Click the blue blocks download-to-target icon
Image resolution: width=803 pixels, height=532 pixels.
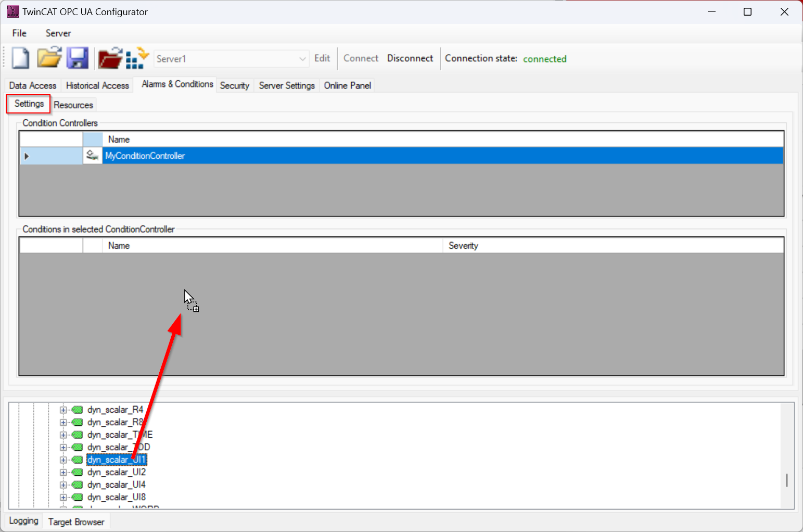coord(137,58)
